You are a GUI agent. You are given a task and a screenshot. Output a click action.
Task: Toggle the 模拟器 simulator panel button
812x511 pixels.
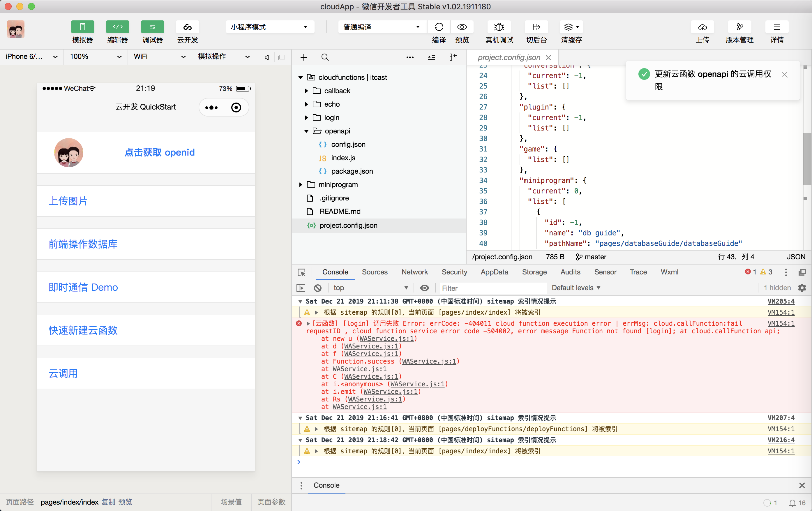coord(82,27)
